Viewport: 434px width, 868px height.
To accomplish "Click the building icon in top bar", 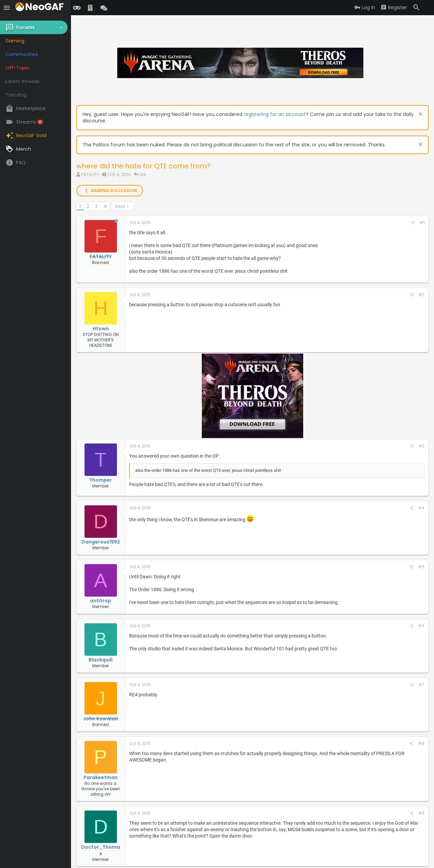I will (90, 8).
